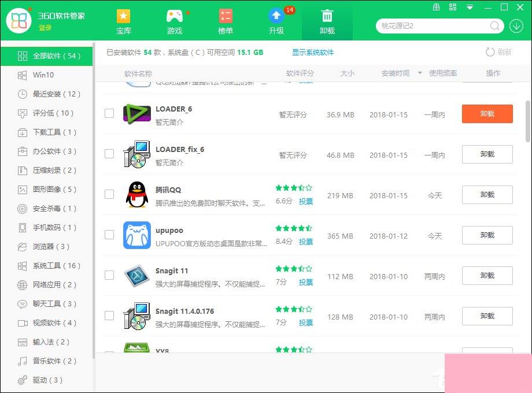Vote for upupoo via 投票
The width and height of the screenshot is (532, 393).
(306, 242)
